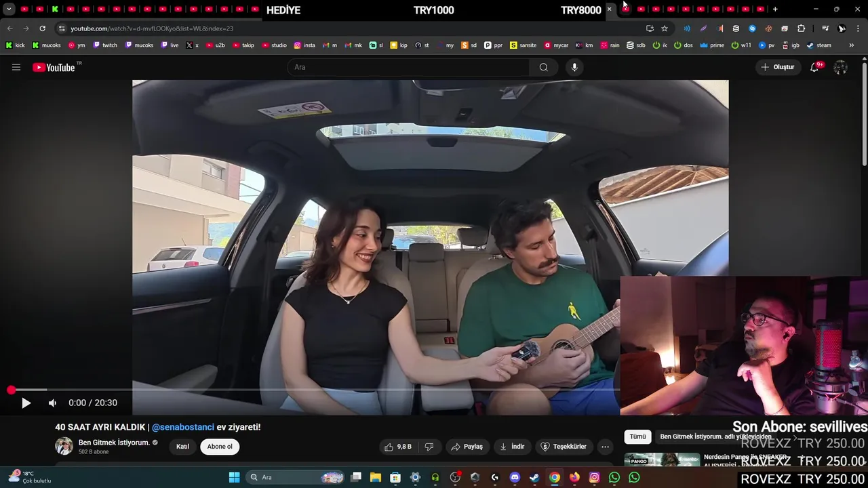The width and height of the screenshot is (868, 488).
Task: Open the insta bookmark
Action: (x=304, y=45)
